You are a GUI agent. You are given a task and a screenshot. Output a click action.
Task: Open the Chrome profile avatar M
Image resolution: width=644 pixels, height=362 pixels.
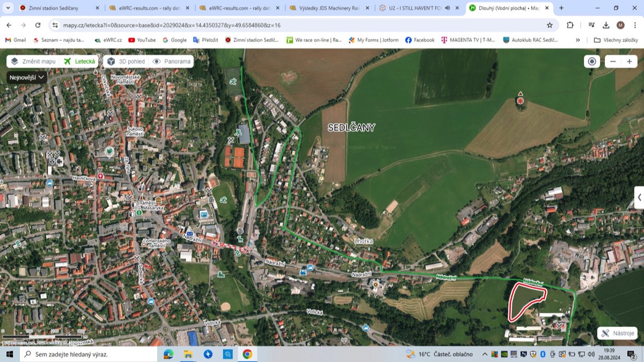coord(620,25)
